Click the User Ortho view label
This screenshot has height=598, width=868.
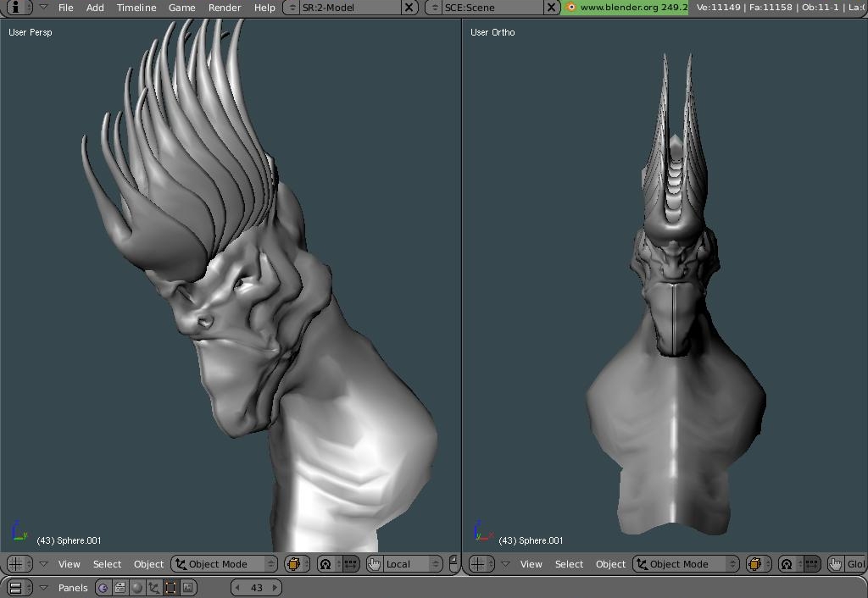(x=492, y=33)
